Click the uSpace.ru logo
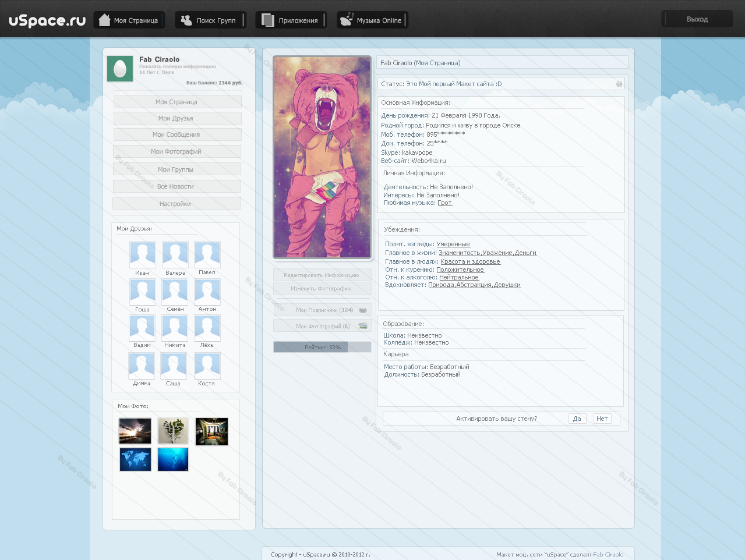 tap(47, 20)
